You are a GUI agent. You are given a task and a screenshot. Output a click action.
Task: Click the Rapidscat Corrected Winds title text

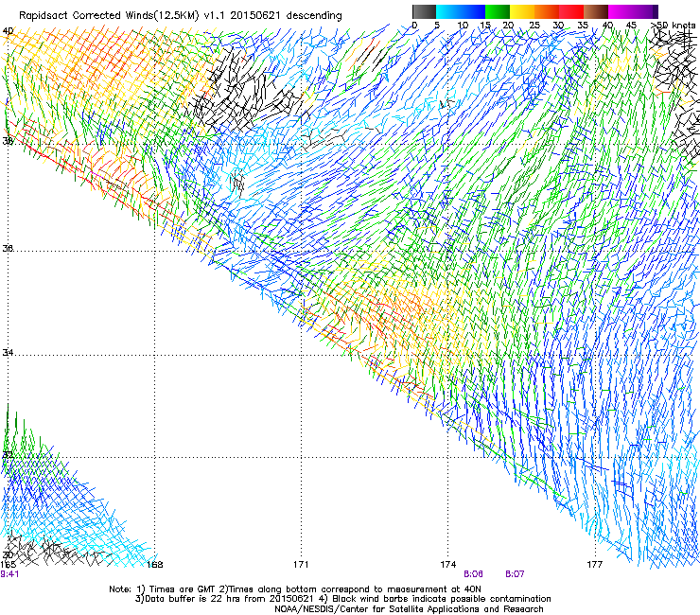pos(181,16)
